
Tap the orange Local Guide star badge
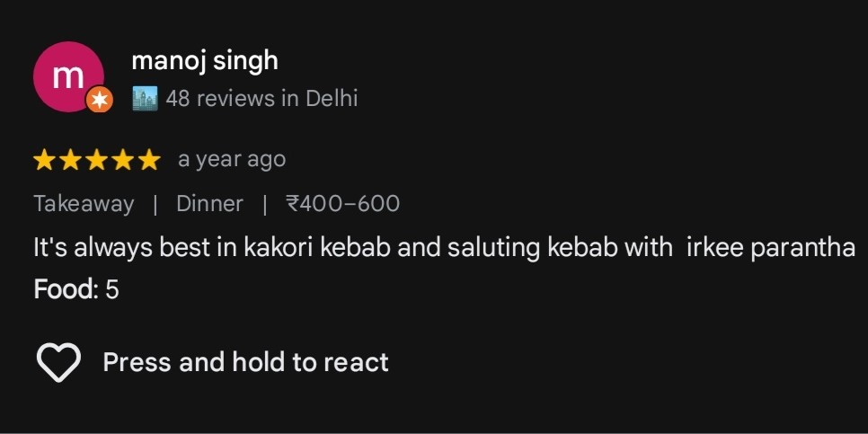(x=100, y=101)
